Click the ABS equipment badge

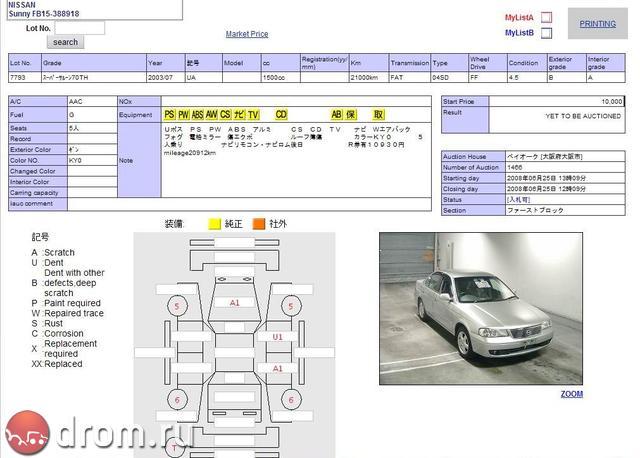click(x=198, y=115)
